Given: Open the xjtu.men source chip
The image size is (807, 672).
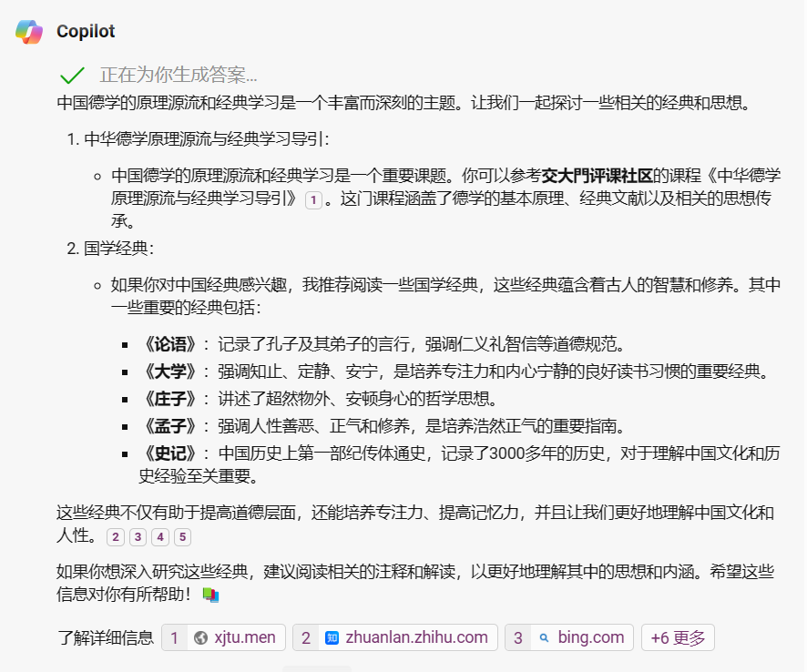Looking at the screenshot, I should point(223,637).
